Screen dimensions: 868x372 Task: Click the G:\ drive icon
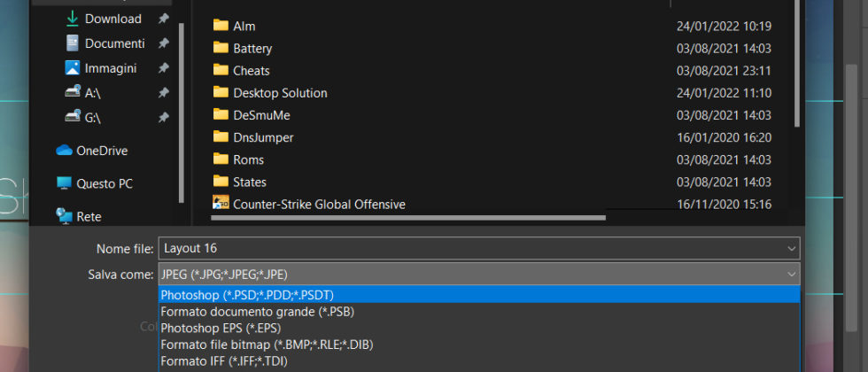[73, 117]
